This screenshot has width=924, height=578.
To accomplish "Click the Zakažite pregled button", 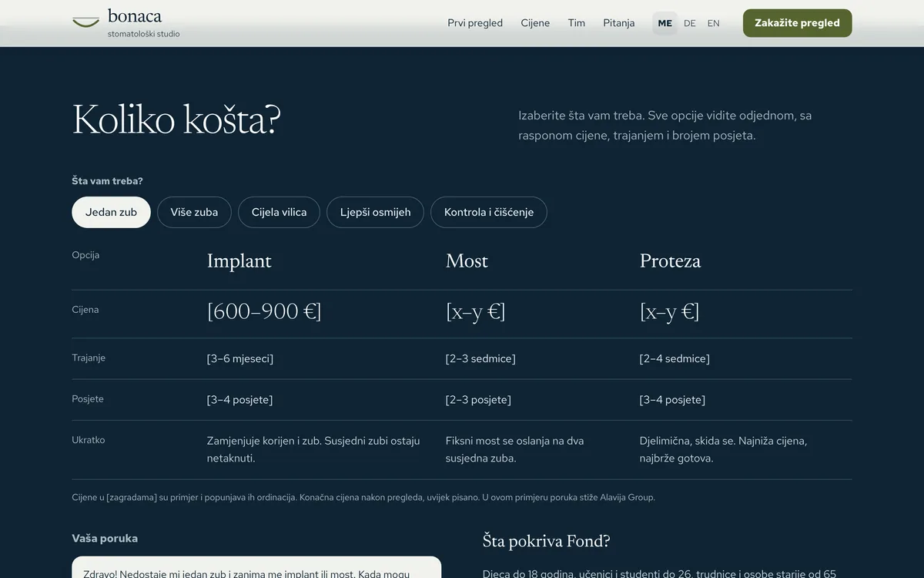I will [797, 23].
